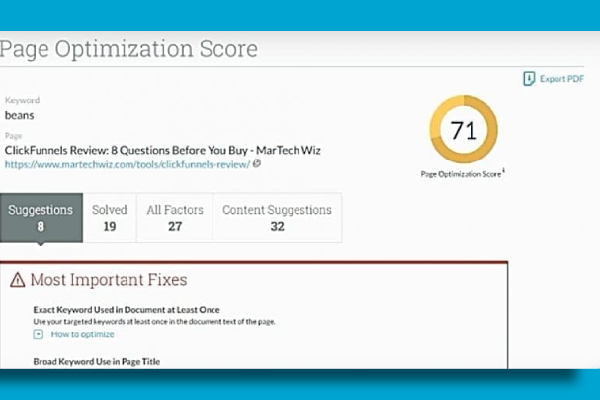The height and width of the screenshot is (400, 600).
Task: Click the warning triangle icon near Most Important Fixes
Action: click(18, 280)
